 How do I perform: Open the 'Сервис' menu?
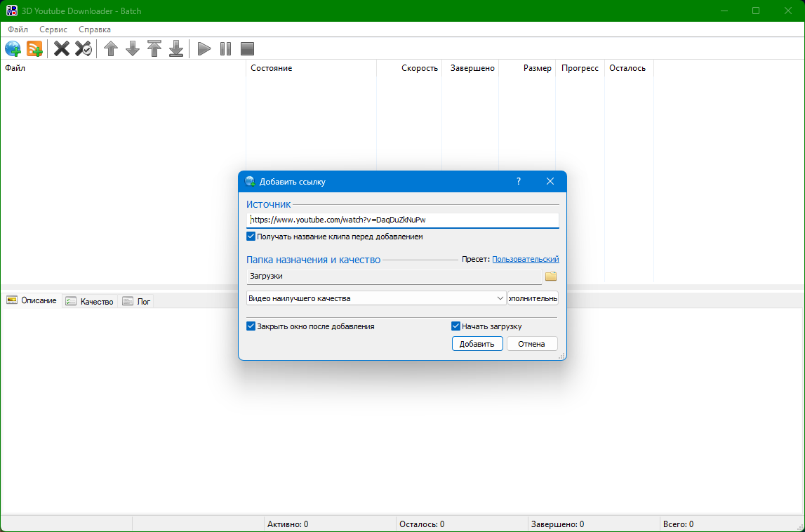[53, 29]
